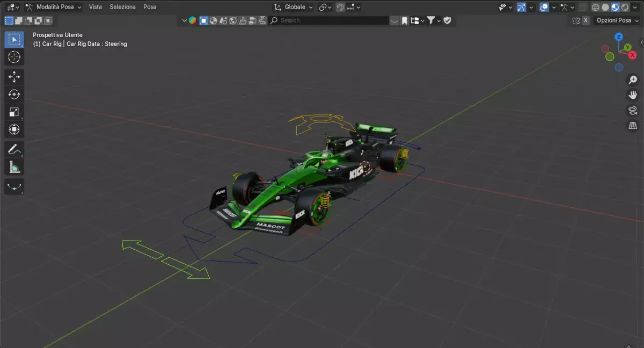Viewport: 644px width, 348px height.
Task: Open overlays options dropdown arrow
Action: coord(554,7)
